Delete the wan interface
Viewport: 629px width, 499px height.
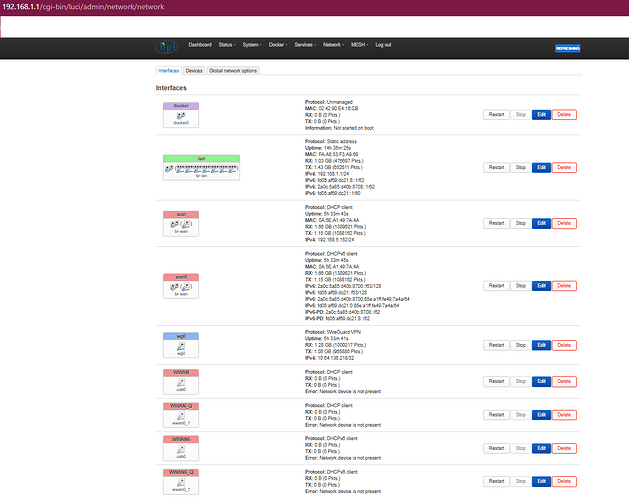pyautogui.click(x=564, y=223)
